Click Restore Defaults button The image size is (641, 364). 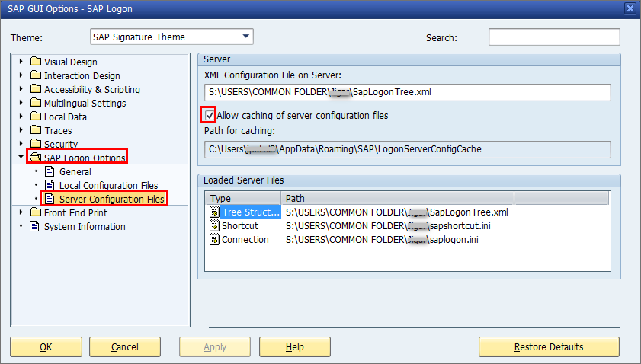coord(549,346)
